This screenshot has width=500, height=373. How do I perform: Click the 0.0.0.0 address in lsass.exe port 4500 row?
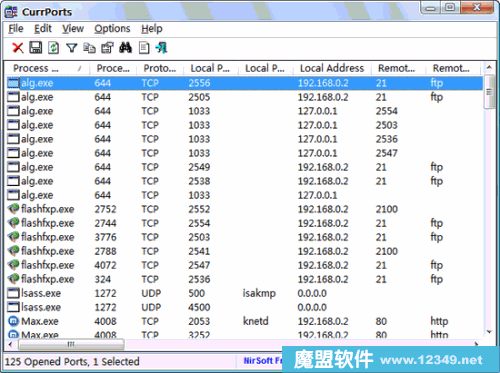point(312,307)
